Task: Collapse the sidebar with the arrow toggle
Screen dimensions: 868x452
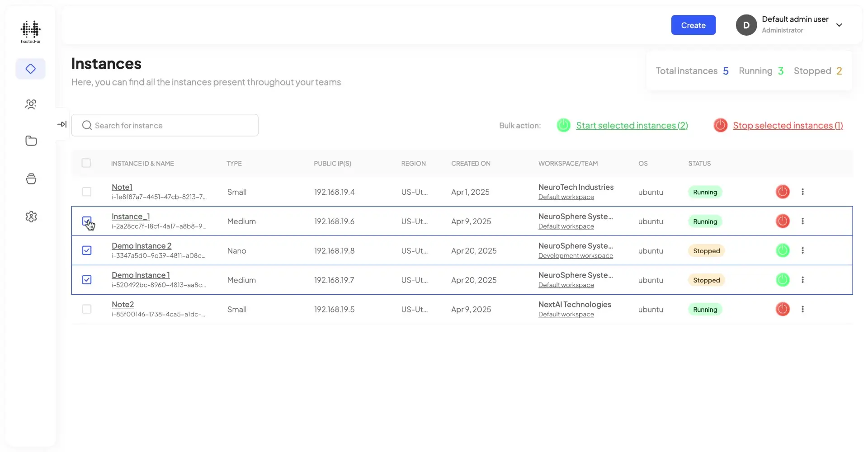Action: (x=62, y=124)
